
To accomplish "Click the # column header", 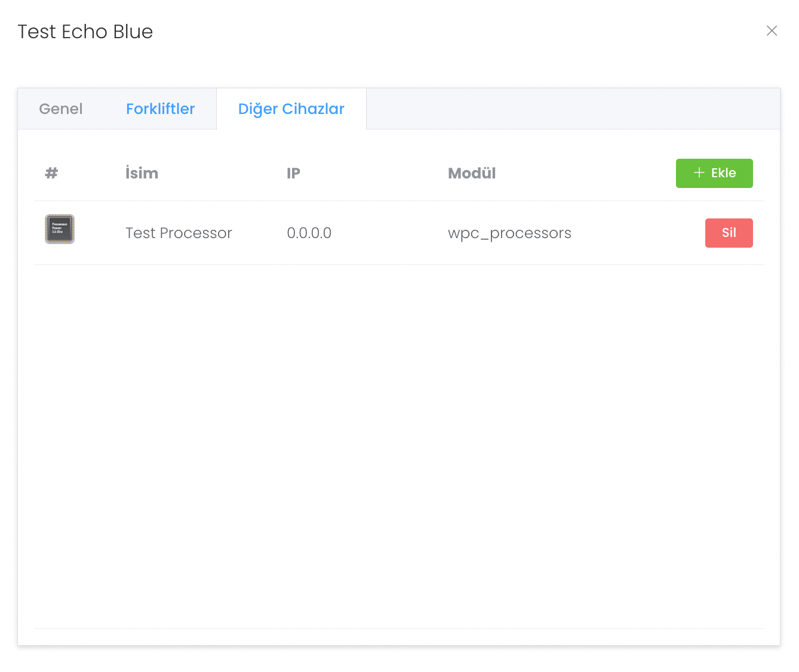I will point(52,173).
